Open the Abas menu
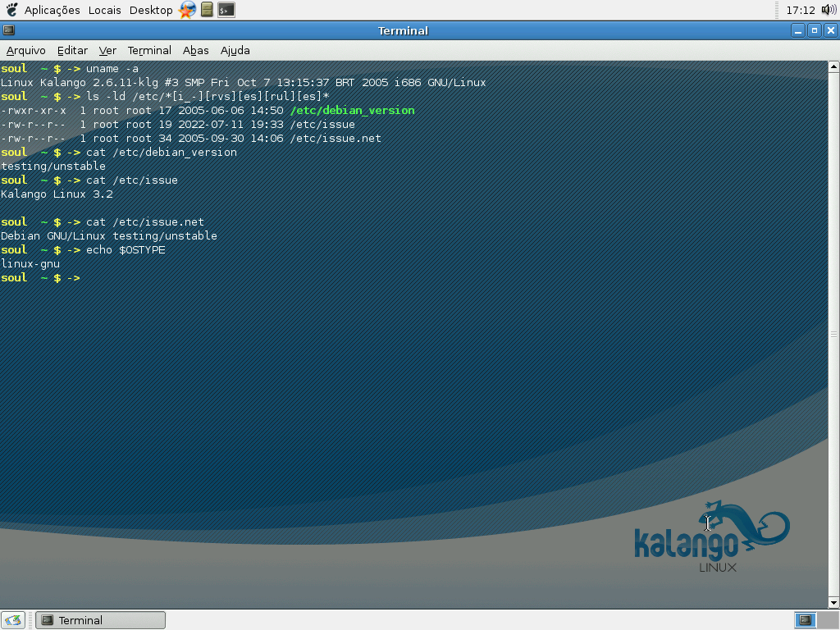This screenshot has width=840, height=630. tap(195, 50)
